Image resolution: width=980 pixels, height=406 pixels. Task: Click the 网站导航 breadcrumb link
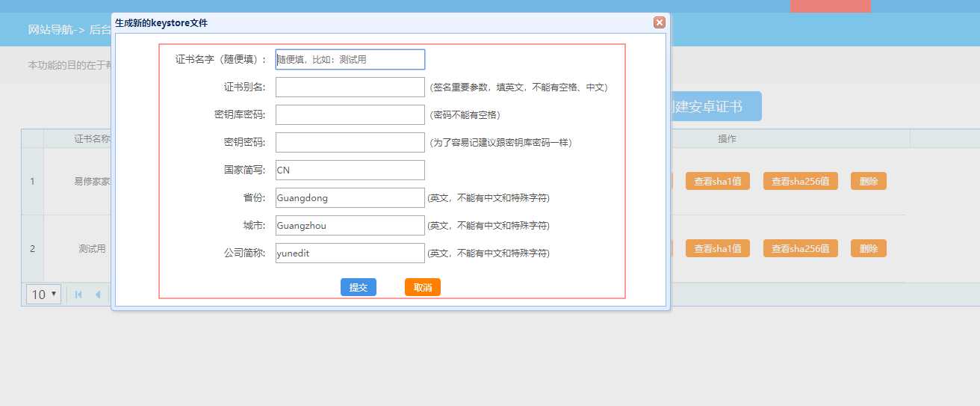click(50, 30)
